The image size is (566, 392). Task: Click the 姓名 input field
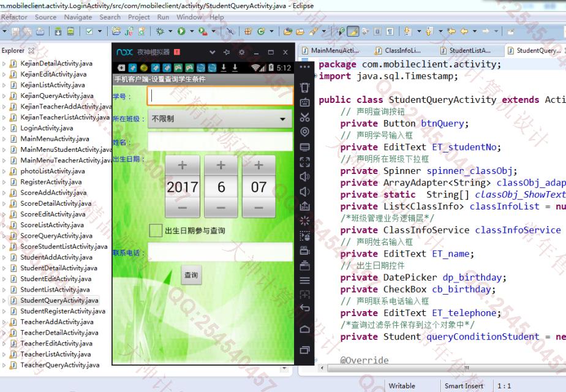(x=220, y=141)
